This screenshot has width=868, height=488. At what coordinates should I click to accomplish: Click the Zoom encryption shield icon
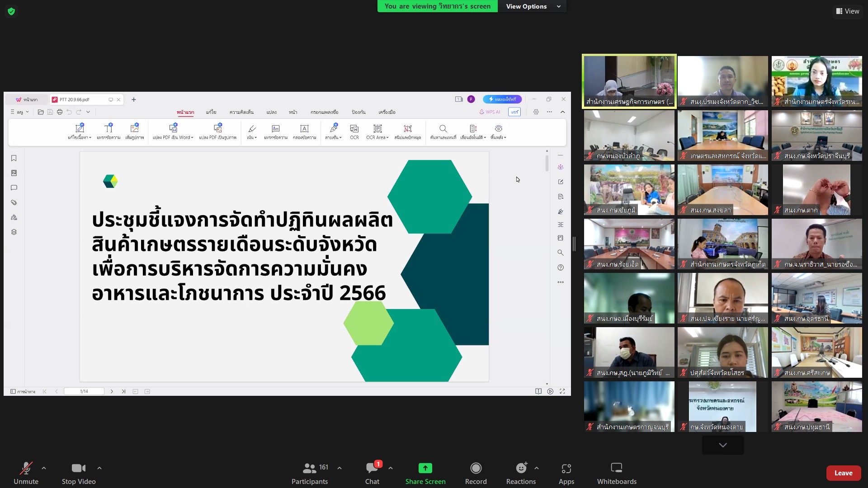click(11, 11)
